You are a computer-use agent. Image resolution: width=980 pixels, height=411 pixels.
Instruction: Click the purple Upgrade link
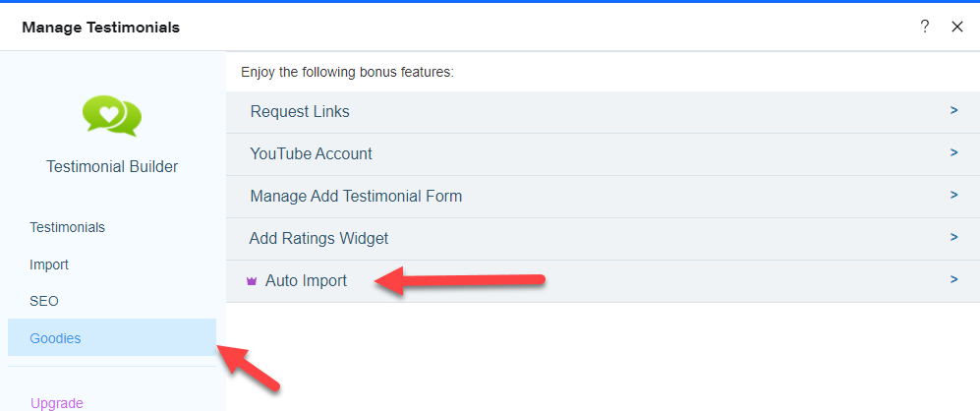pos(57,403)
